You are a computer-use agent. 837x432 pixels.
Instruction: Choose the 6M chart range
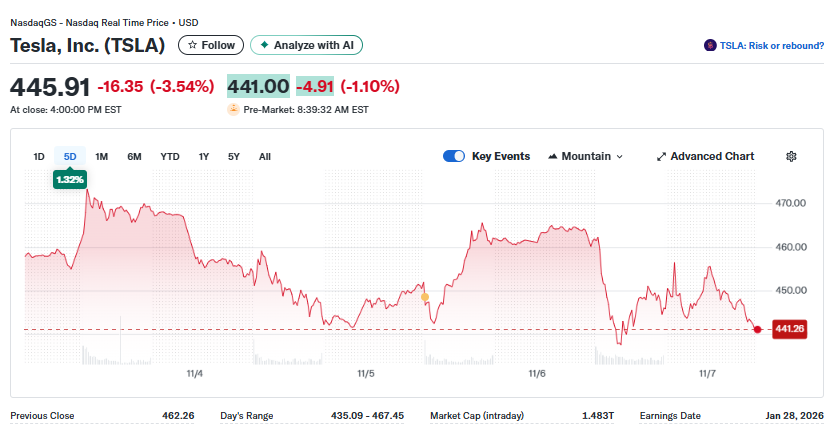[x=134, y=156]
